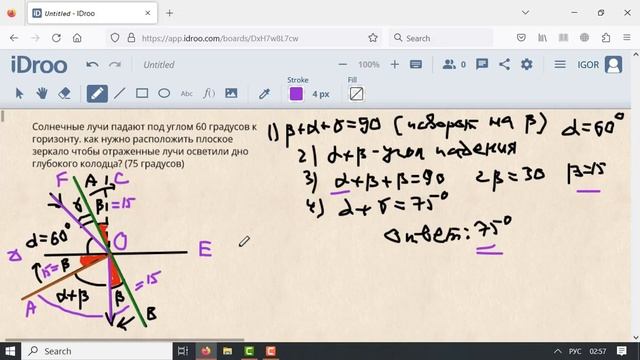The height and width of the screenshot is (360, 640).
Task: Open a new browser tab
Action: [169, 13]
